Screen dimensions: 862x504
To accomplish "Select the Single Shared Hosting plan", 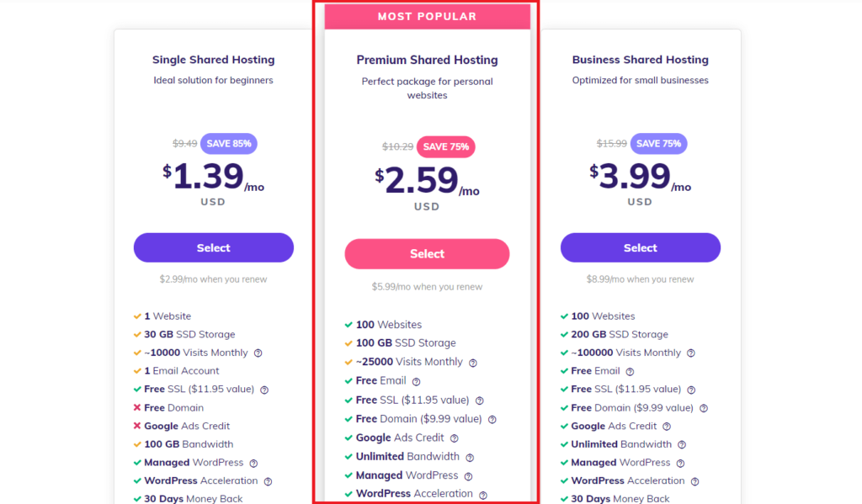I will [213, 247].
